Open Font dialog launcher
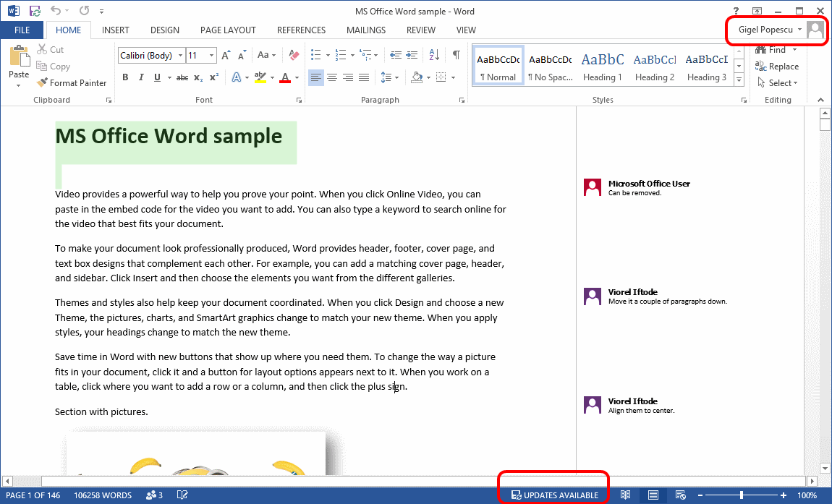The height and width of the screenshot is (504, 832). point(299,100)
